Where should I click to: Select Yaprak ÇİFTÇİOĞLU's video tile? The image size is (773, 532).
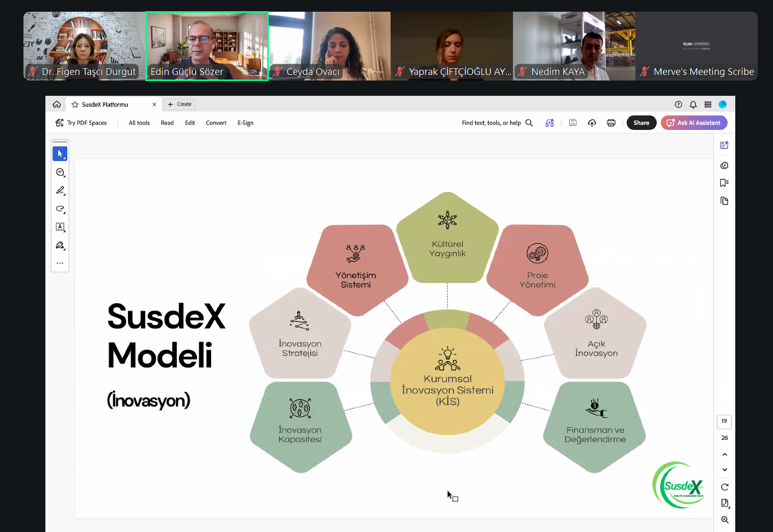pyautogui.click(x=452, y=46)
